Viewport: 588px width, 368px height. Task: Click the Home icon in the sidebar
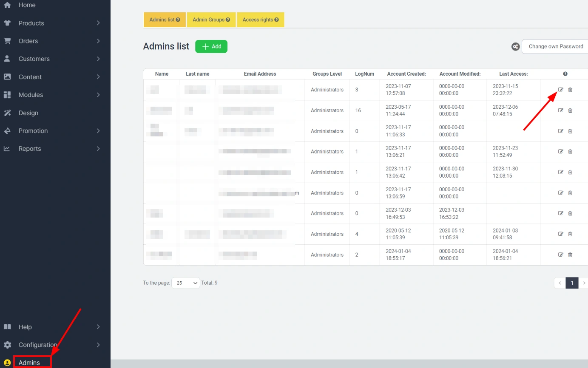tap(7, 5)
